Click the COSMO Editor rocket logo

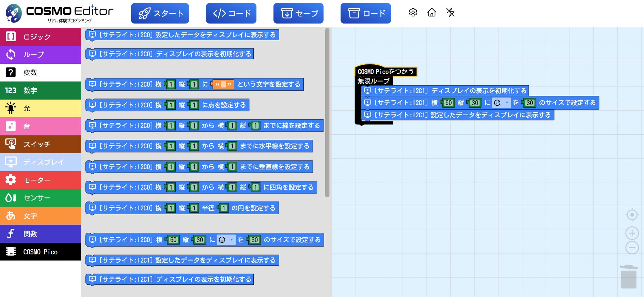pos(14,13)
